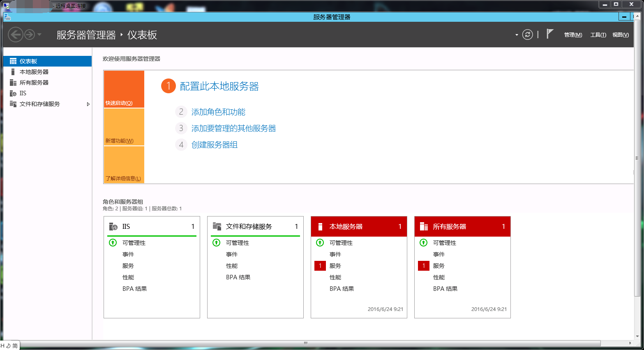Select 文件和存储服务 in the sidebar
Viewport: 644px width, 350px height.
pos(47,104)
